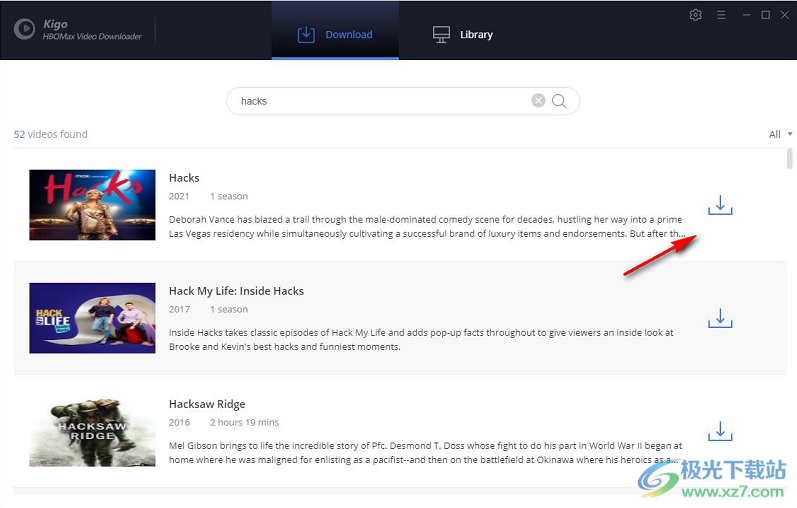Maximize the Kigo window
Viewport: 797px width, 508px height.
pyautogui.click(x=765, y=15)
